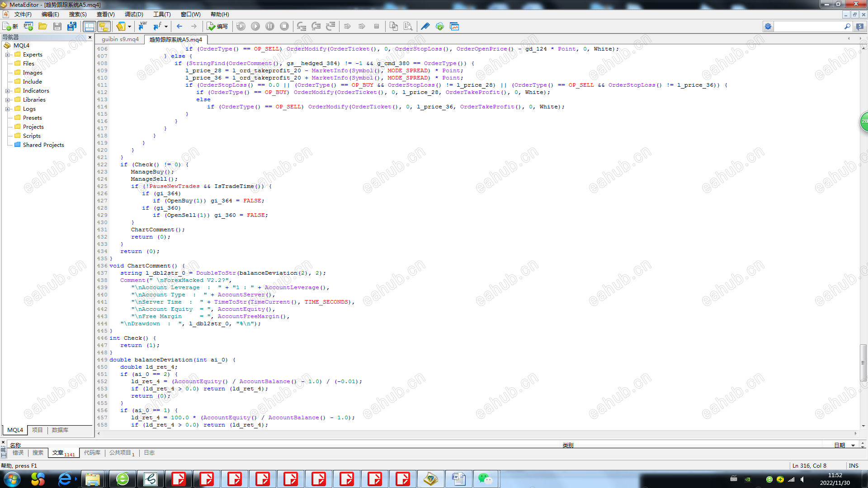Click the Open folder icon in toolbar
The height and width of the screenshot is (488, 868).
click(x=43, y=26)
